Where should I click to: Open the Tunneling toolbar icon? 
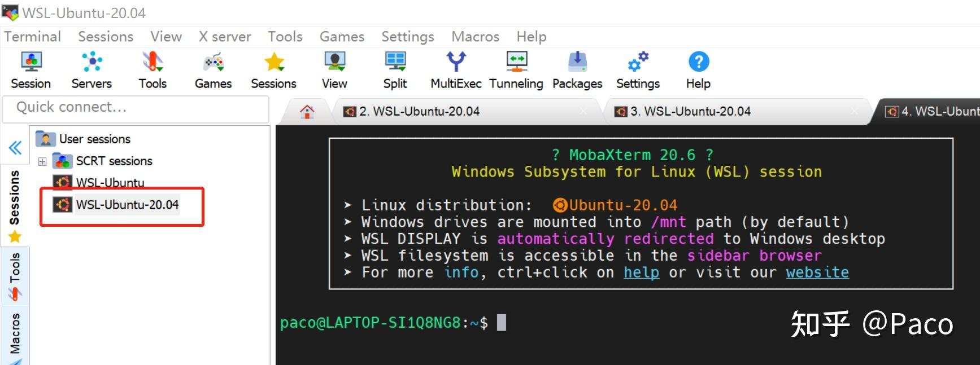516,61
